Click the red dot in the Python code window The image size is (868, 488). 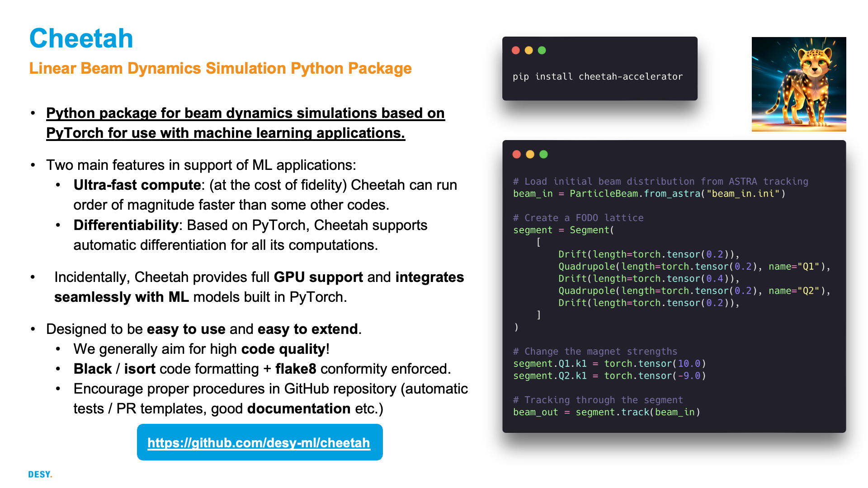click(x=517, y=154)
